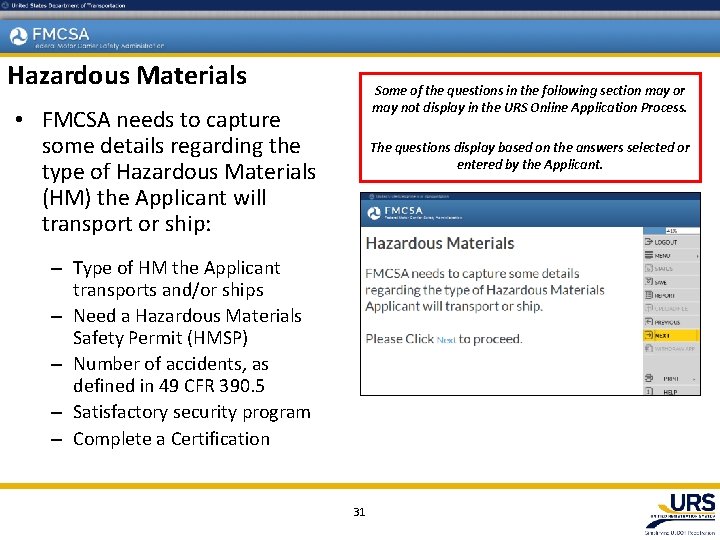Expand the arrow beside Print
The image size is (720, 540).
[694, 379]
